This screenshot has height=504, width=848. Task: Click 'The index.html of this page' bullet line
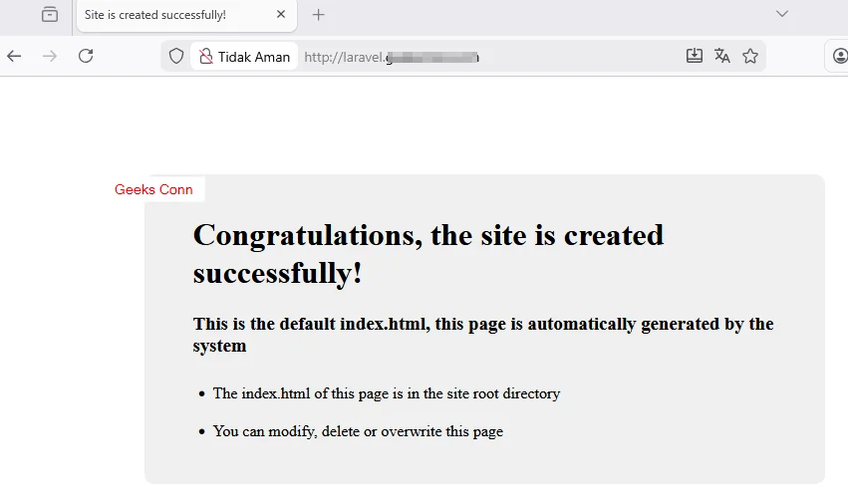tap(387, 393)
